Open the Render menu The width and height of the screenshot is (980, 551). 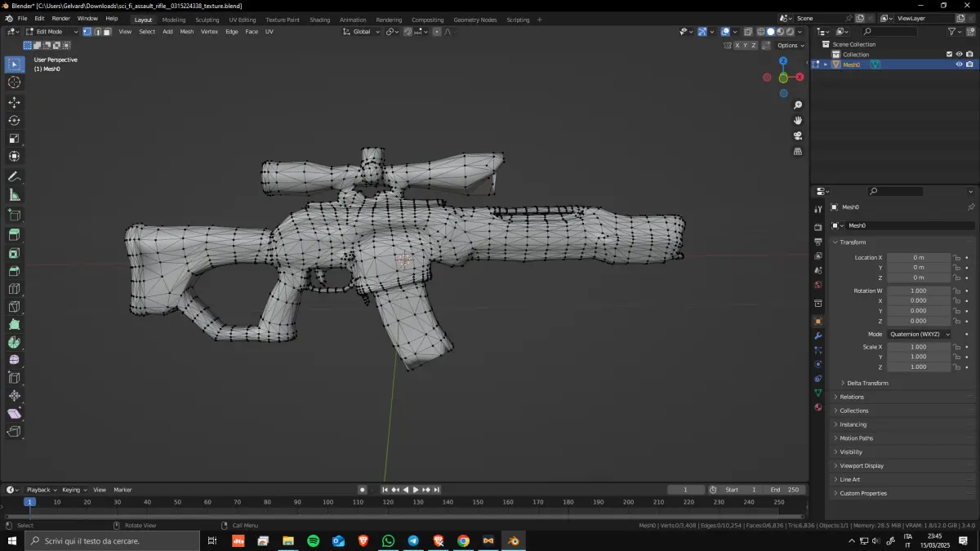[x=60, y=18]
